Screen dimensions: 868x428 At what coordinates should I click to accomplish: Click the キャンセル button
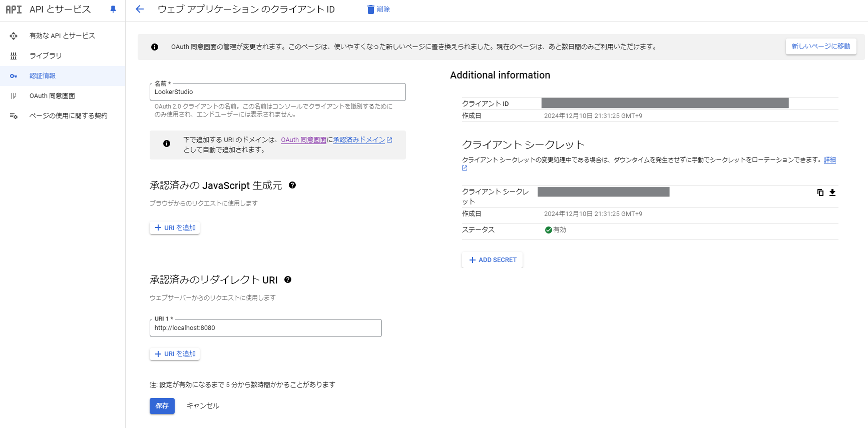[x=203, y=406]
